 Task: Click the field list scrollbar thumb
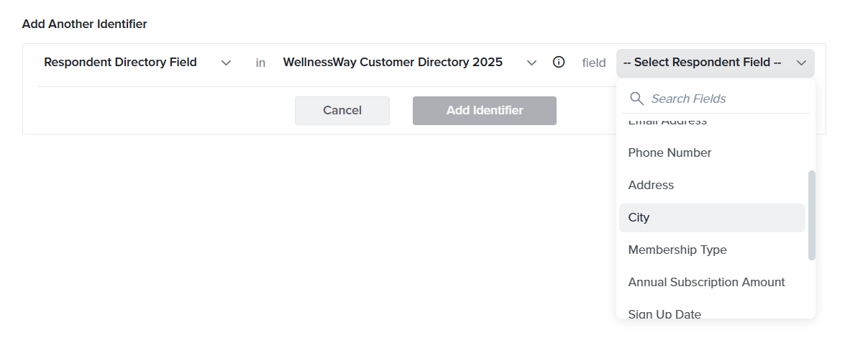(812, 215)
